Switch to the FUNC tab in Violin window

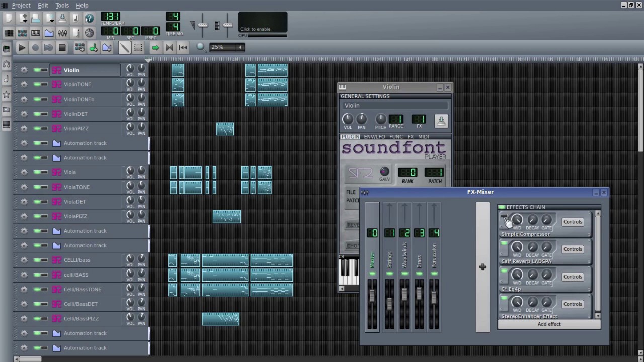point(395,137)
